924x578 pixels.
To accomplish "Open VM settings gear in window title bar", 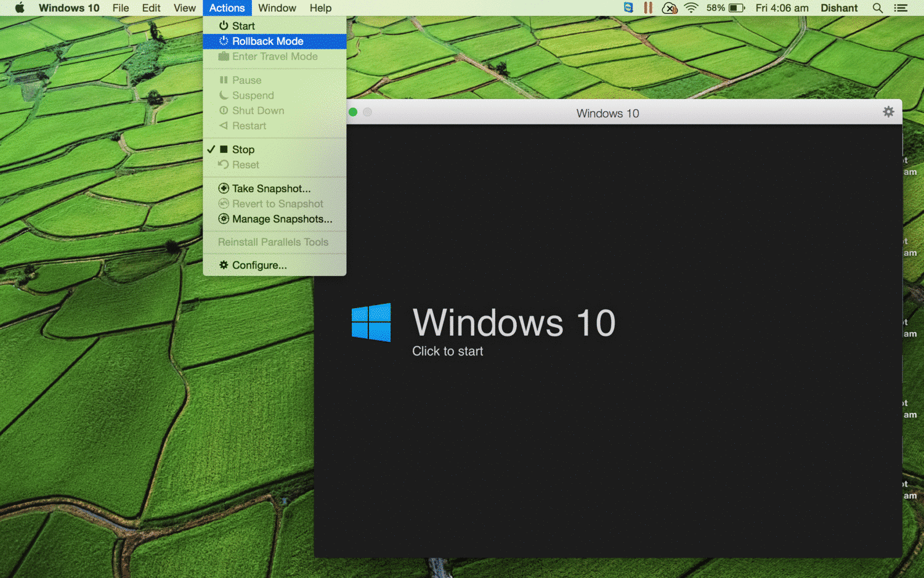I will pos(888,112).
